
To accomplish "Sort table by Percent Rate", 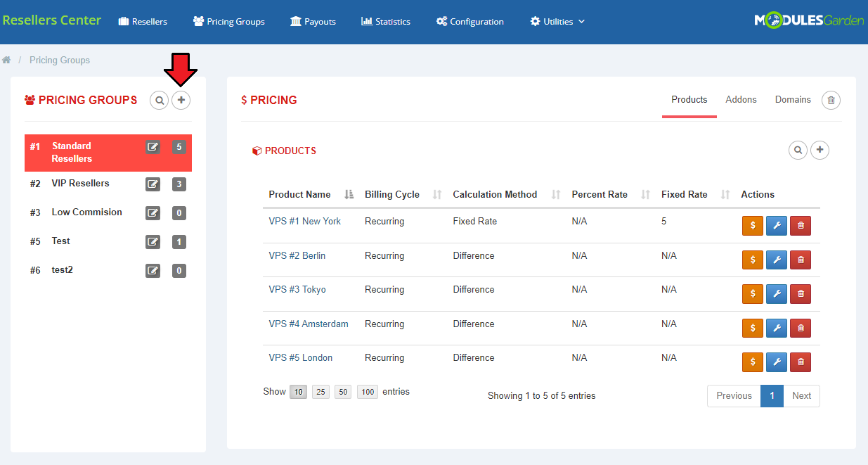I will (x=611, y=195).
